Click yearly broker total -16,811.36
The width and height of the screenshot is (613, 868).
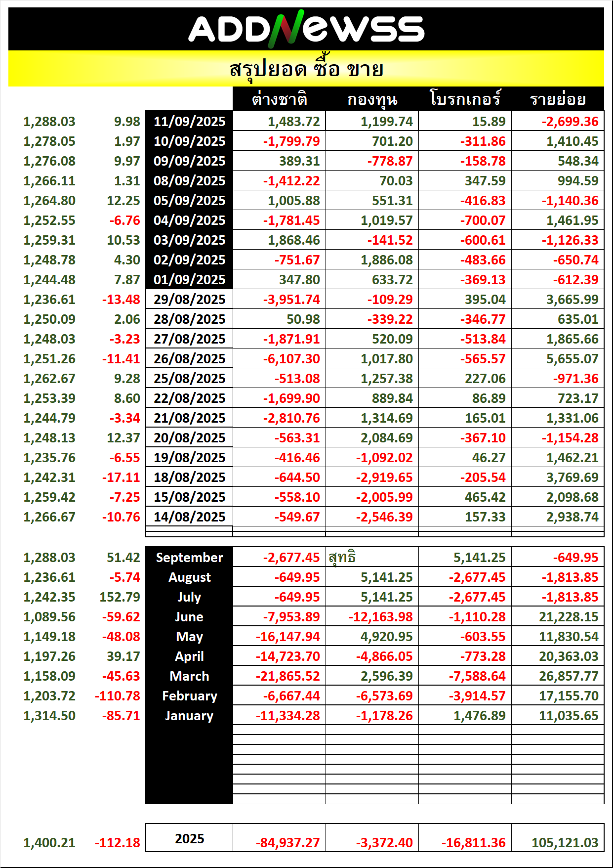click(473, 842)
